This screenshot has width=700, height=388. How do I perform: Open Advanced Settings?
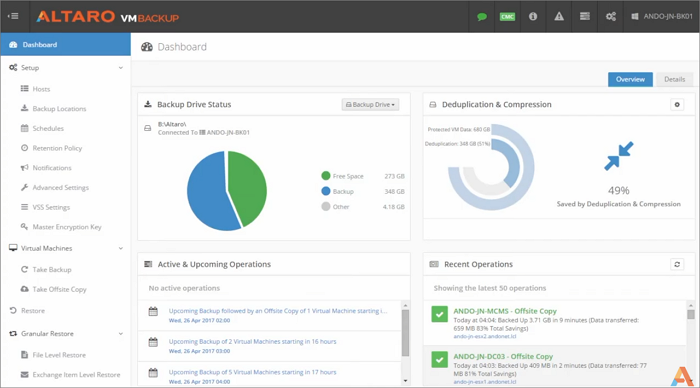(60, 187)
